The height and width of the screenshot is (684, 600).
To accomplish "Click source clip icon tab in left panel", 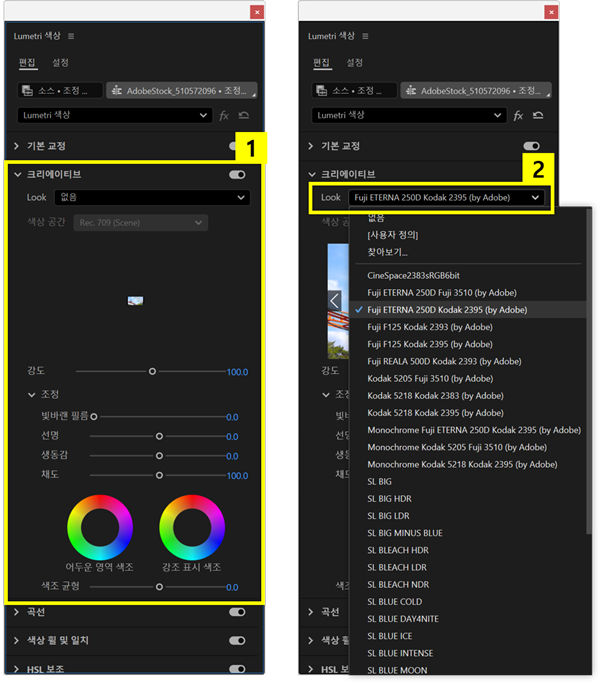I will click(60, 91).
